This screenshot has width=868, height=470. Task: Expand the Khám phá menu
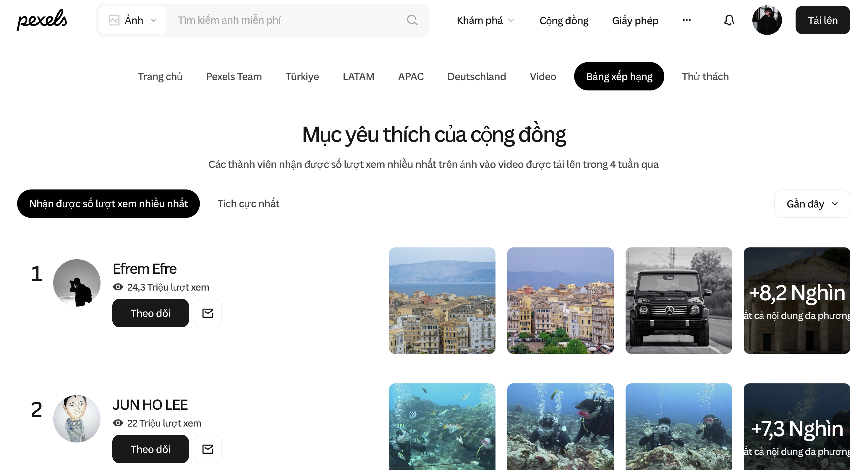(485, 20)
